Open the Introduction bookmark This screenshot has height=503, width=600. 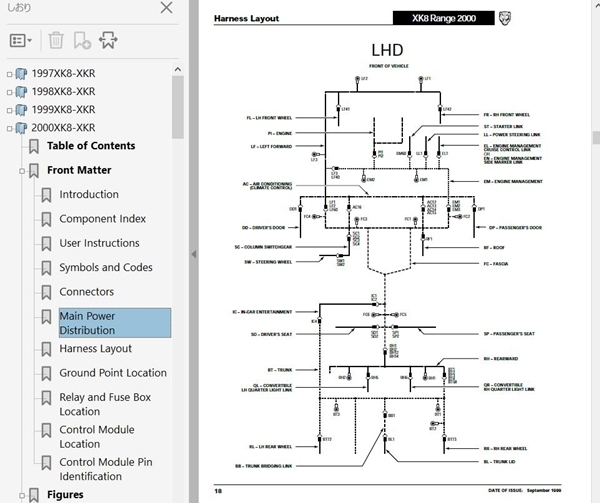pyautogui.click(x=89, y=194)
